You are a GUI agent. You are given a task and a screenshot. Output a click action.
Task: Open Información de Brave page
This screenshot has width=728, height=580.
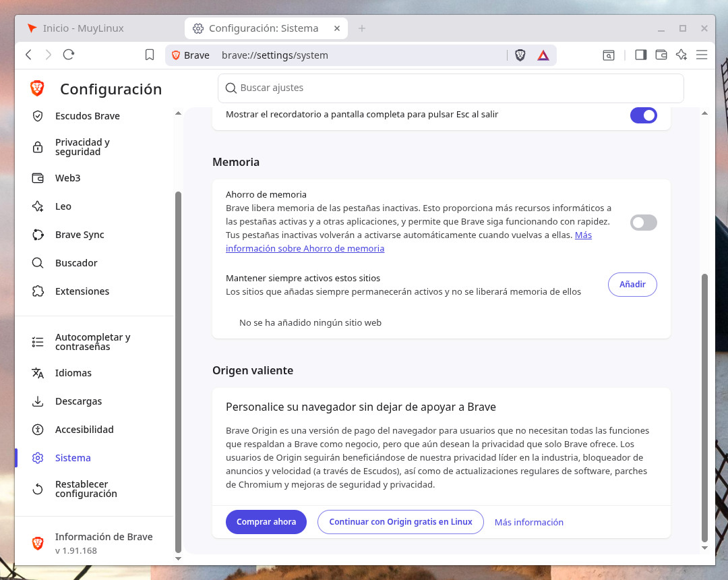pyautogui.click(x=104, y=537)
